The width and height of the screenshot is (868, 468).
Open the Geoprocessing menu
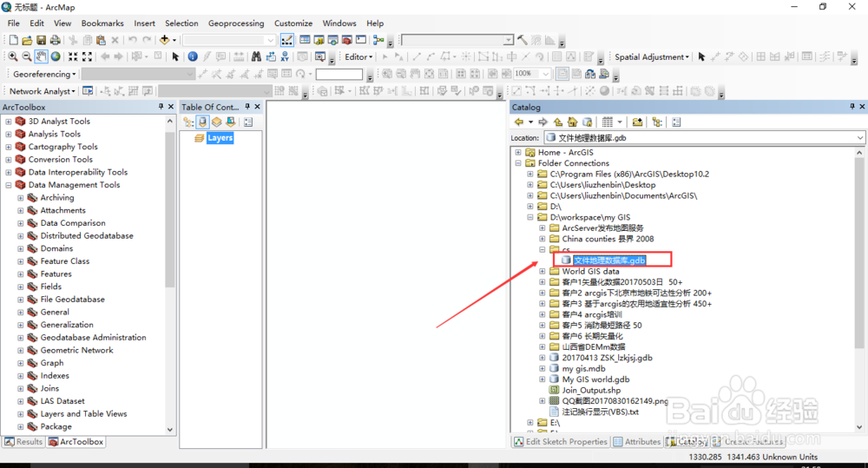[236, 23]
